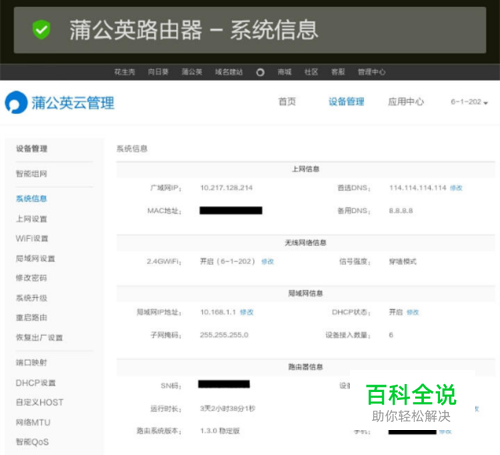Viewport: 500px width, 455px height.
Task: Open 花生壳 in top navigation bar
Action: (x=125, y=72)
